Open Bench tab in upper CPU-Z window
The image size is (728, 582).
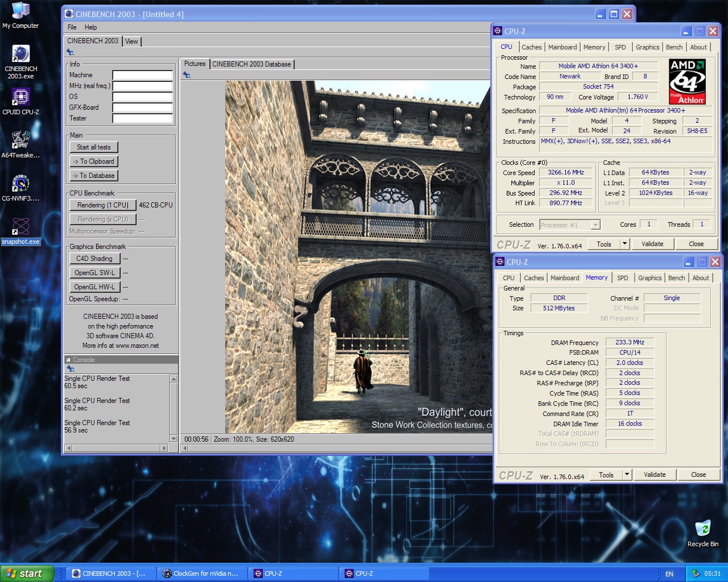[675, 47]
